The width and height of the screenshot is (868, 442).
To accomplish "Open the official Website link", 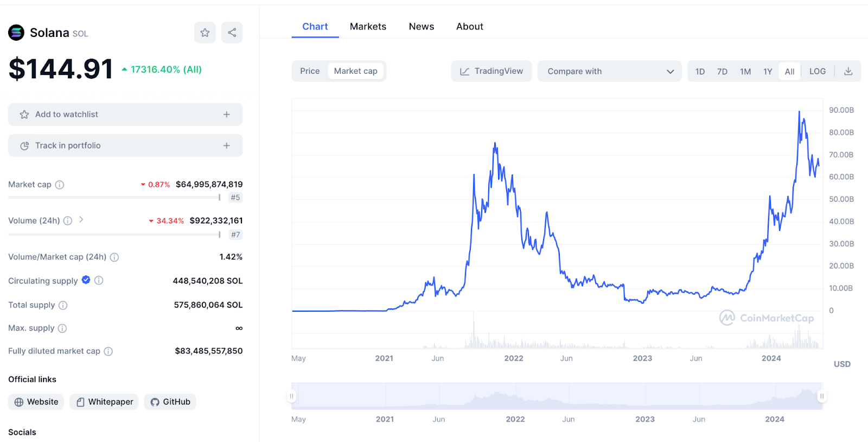I will [36, 402].
